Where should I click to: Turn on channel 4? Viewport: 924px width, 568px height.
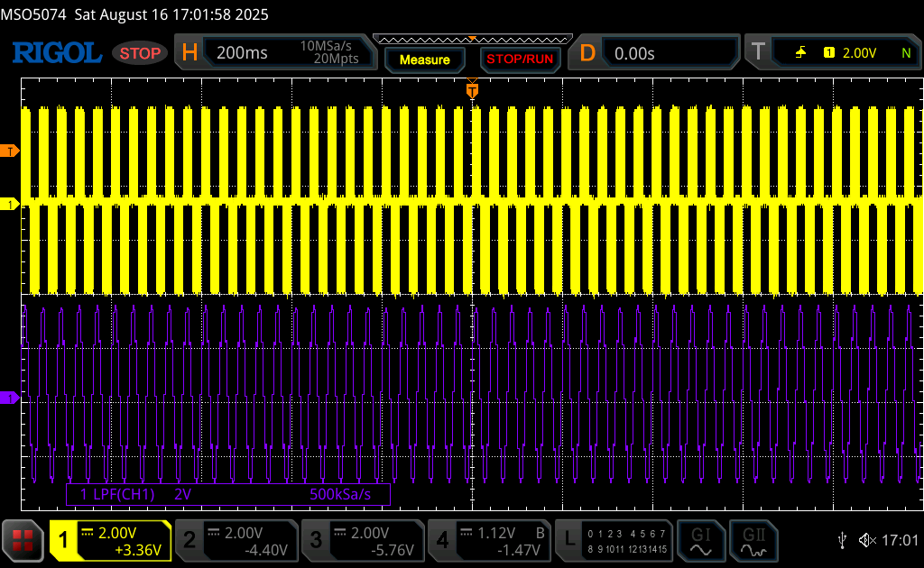[490, 541]
